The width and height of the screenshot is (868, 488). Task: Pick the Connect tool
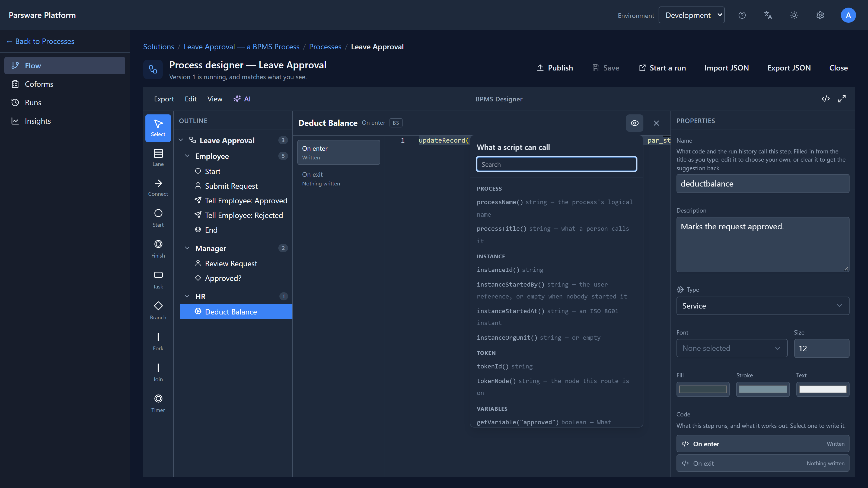158,188
